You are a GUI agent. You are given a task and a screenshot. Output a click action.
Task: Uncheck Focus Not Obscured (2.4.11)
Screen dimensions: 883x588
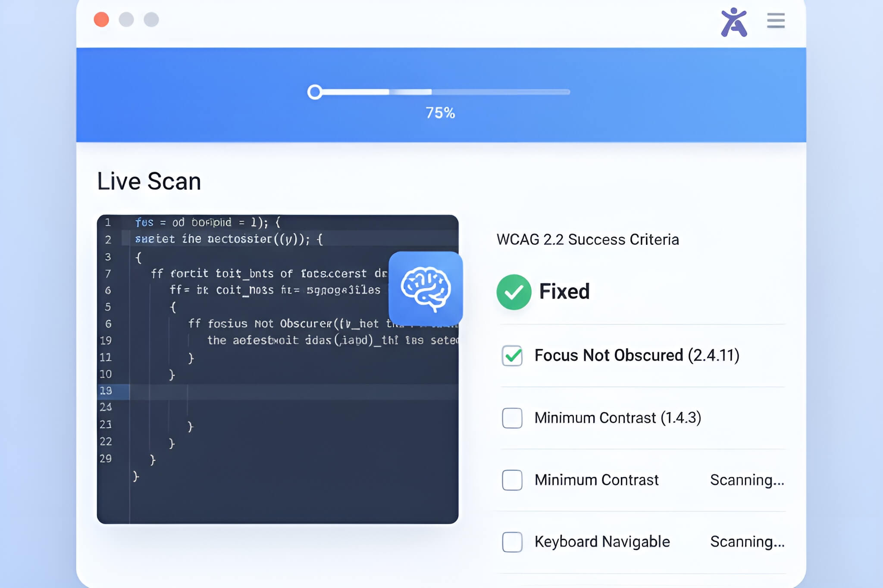pyautogui.click(x=512, y=356)
